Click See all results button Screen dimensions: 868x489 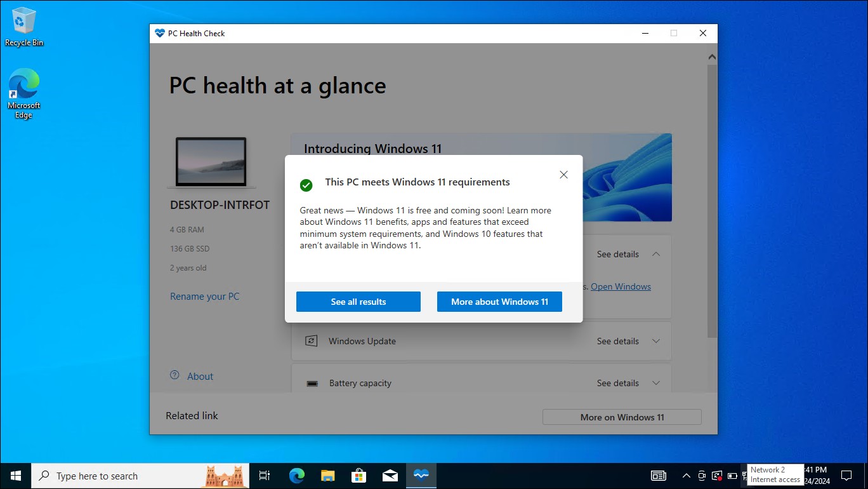tap(358, 302)
